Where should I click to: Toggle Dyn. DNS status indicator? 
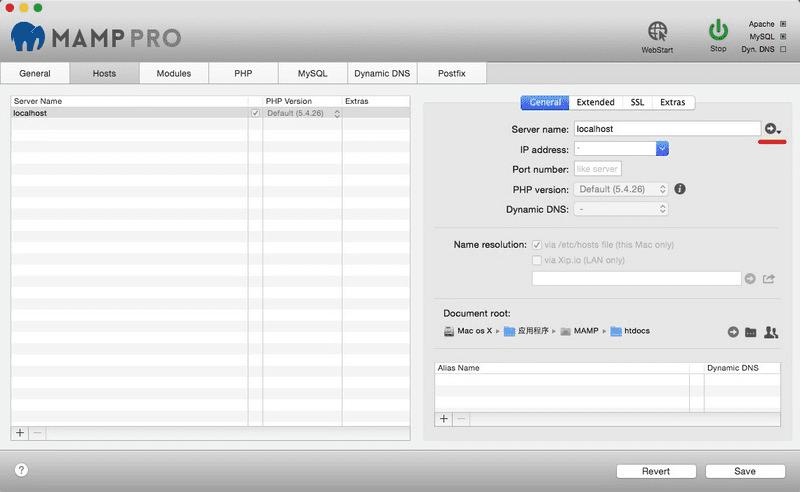coord(783,49)
